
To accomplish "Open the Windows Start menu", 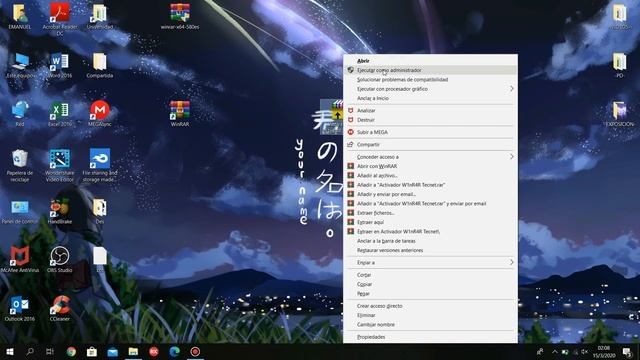I will (10, 351).
